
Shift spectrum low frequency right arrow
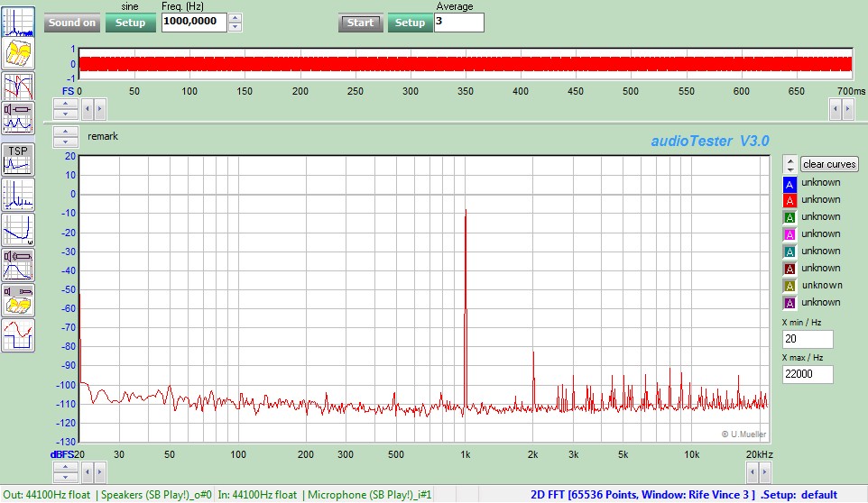[99, 472]
